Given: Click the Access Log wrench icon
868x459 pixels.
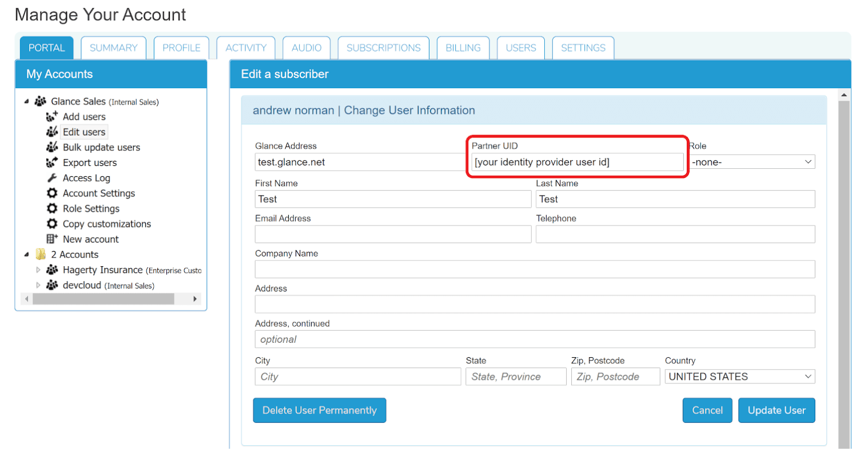Looking at the screenshot, I should point(52,179).
